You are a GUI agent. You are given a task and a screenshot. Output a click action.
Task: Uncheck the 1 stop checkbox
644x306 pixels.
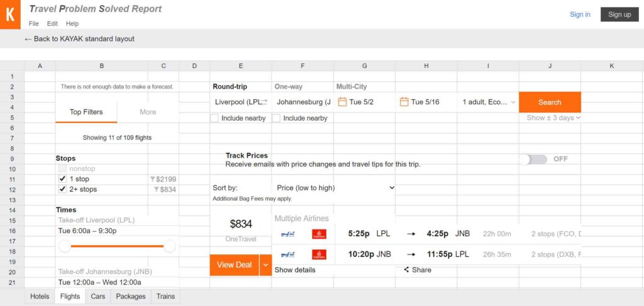click(62, 179)
